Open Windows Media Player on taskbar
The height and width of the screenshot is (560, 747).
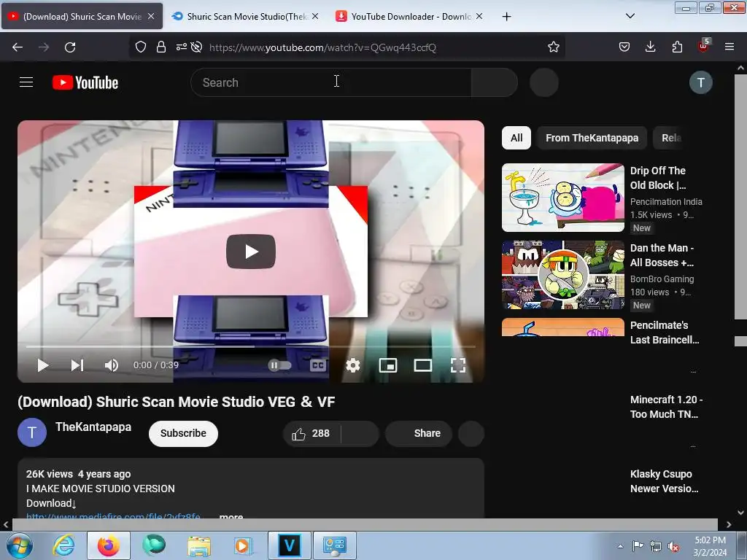coord(243,545)
